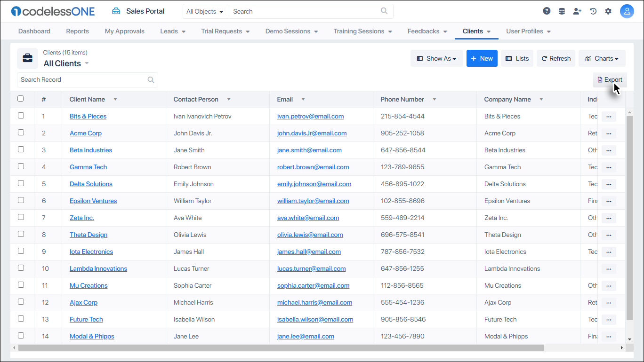The width and height of the screenshot is (644, 362).
Task: Click the add user icon
Action: (577, 11)
